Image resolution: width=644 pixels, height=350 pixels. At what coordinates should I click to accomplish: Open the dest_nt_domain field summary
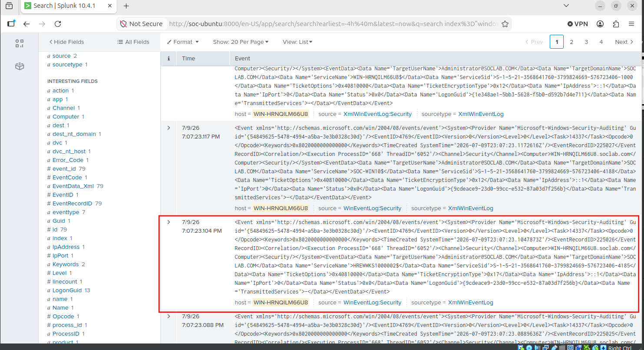74,134
